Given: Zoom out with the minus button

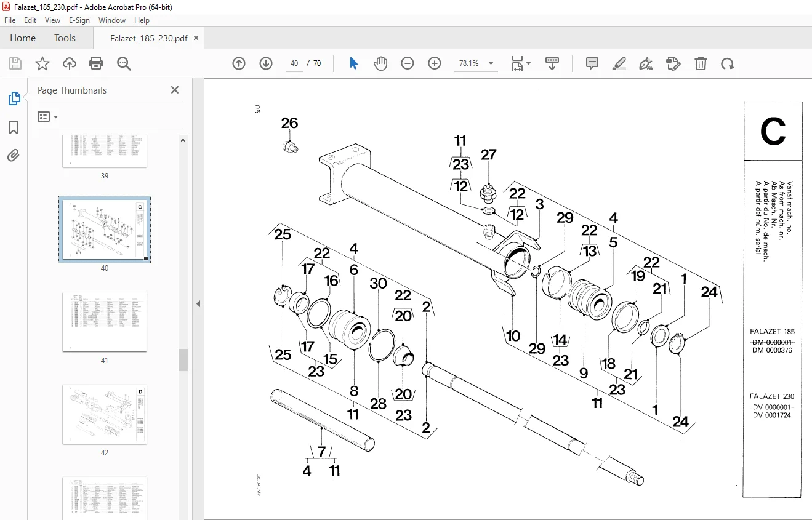Looking at the screenshot, I should coord(408,63).
